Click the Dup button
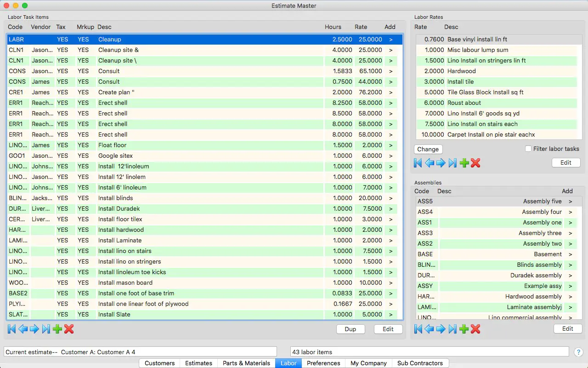 pos(351,329)
